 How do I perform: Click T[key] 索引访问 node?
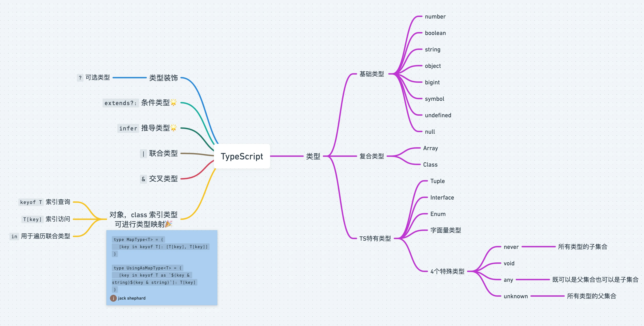(46, 219)
